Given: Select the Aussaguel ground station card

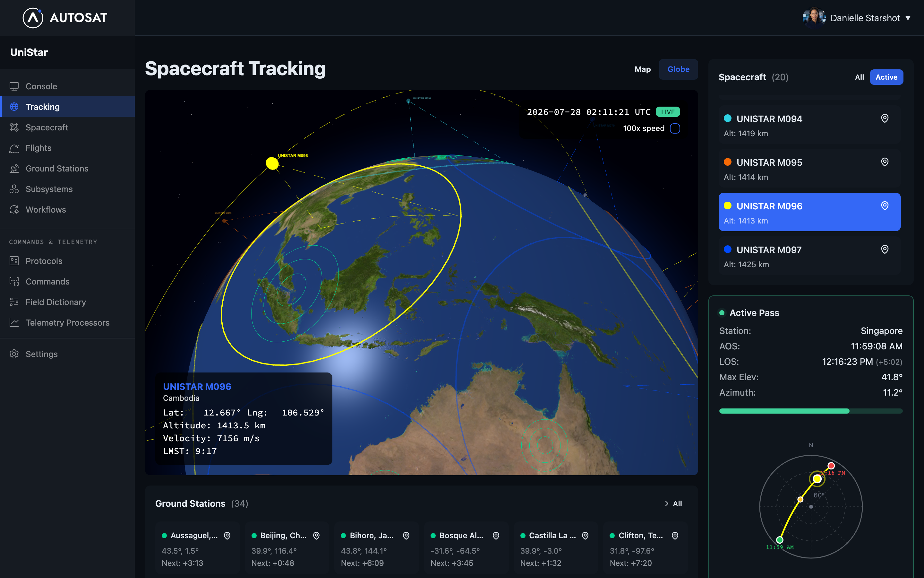Looking at the screenshot, I should [x=197, y=548].
